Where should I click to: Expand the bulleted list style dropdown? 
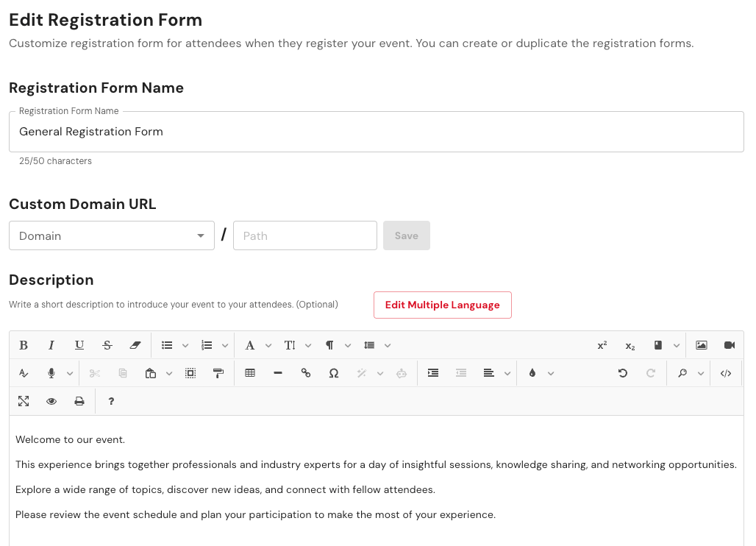185,346
